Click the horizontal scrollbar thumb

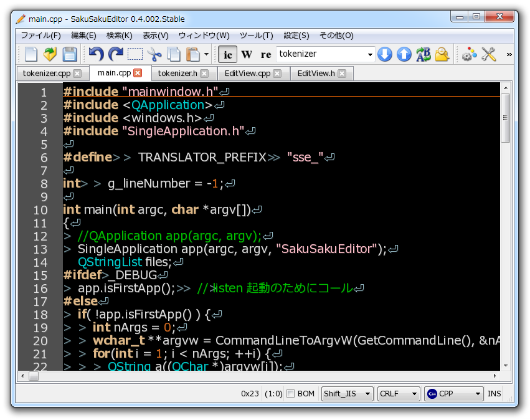click(x=34, y=376)
